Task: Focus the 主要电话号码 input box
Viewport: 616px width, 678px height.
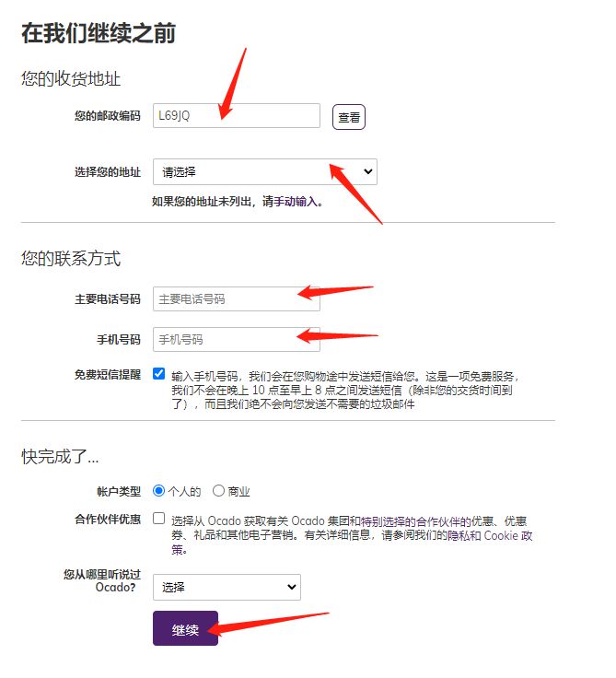Action: coord(236,298)
